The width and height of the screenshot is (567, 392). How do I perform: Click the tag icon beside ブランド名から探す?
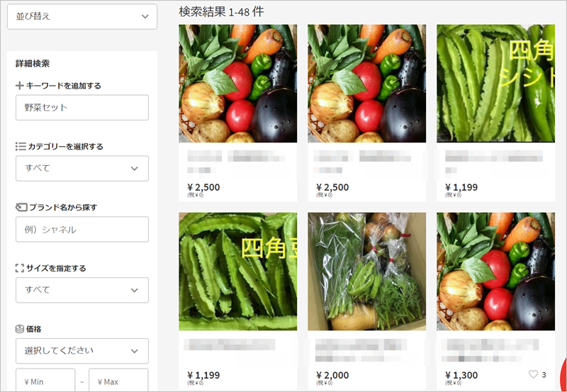(x=21, y=207)
